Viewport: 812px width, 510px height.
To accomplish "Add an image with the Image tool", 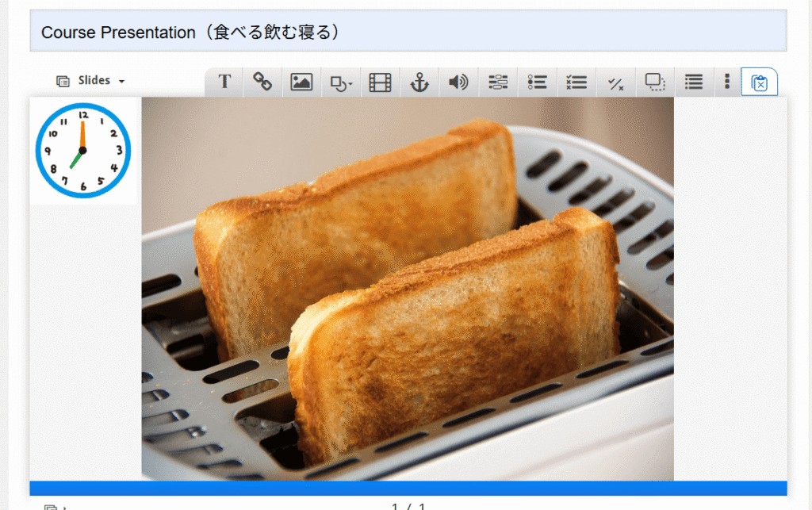I will pos(301,82).
